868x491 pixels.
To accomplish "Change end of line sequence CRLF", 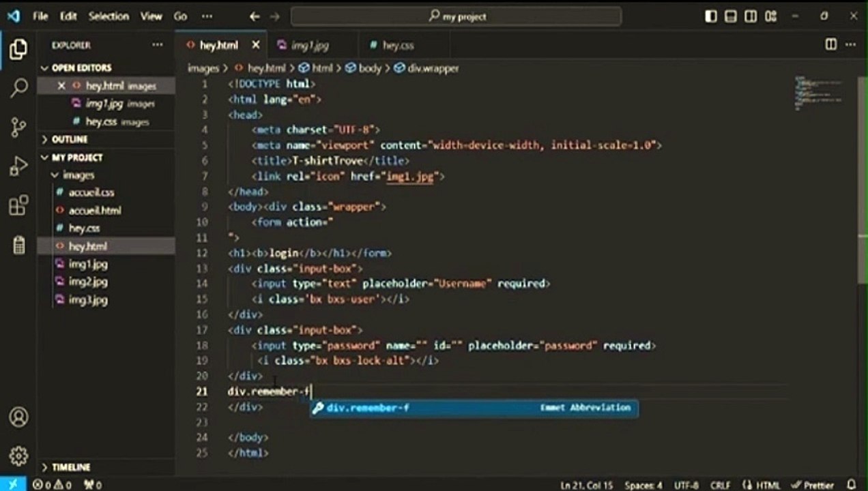I will pyautogui.click(x=720, y=485).
